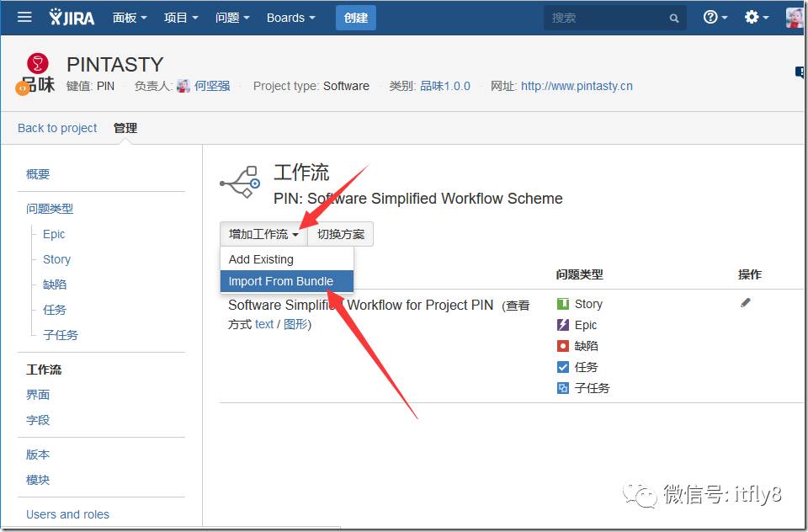Click the PIN: Software Simplified Workflow Scheme text
This screenshot has height=532, width=808.
pos(418,199)
